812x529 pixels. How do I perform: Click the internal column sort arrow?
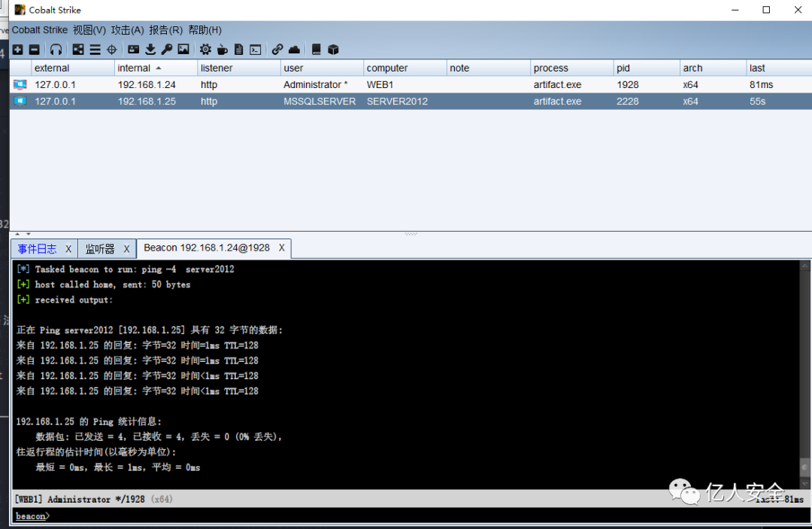point(159,68)
